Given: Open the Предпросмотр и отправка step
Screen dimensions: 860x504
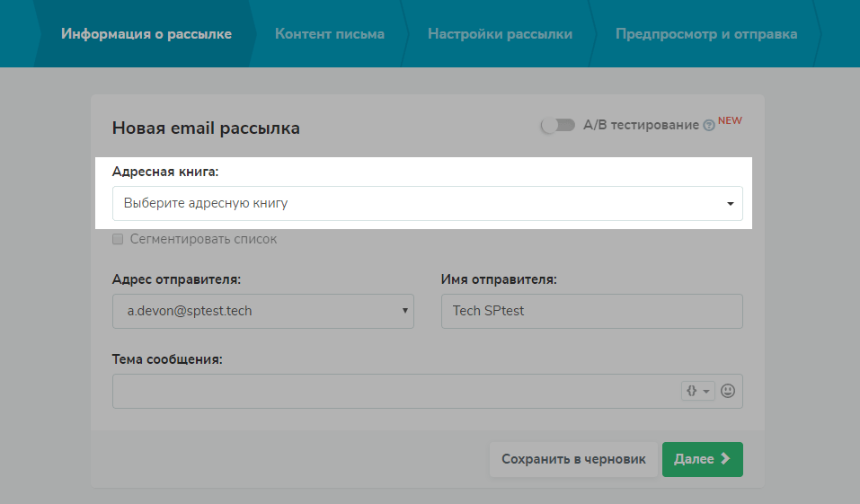Looking at the screenshot, I should pyautogui.click(x=705, y=34).
